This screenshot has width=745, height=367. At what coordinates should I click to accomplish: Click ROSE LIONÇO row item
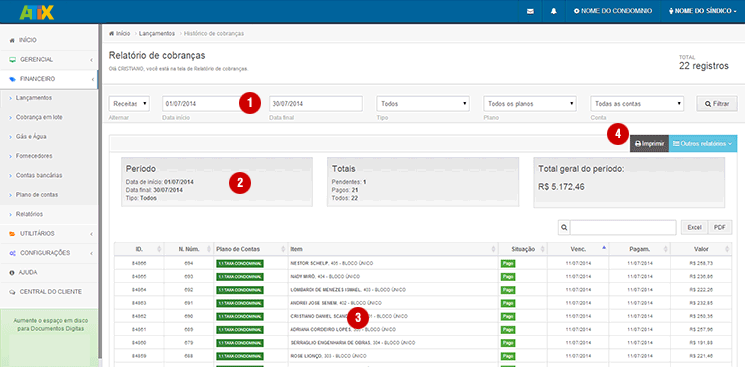tap(328, 356)
